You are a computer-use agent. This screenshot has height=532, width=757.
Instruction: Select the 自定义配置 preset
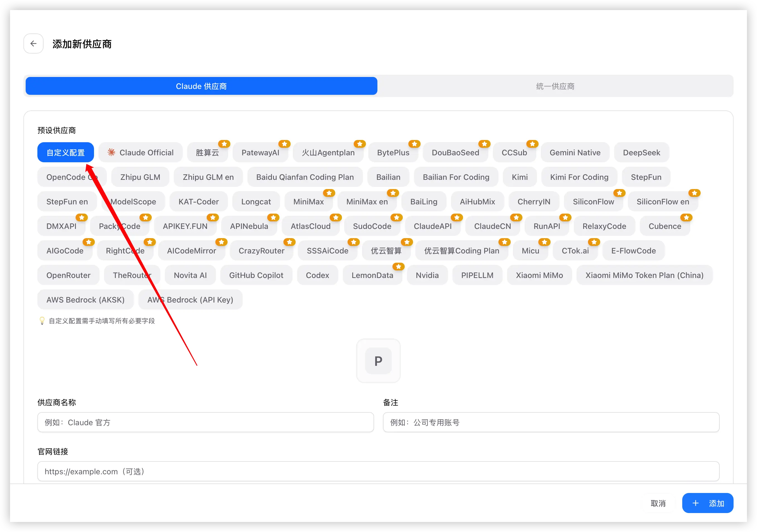66,152
